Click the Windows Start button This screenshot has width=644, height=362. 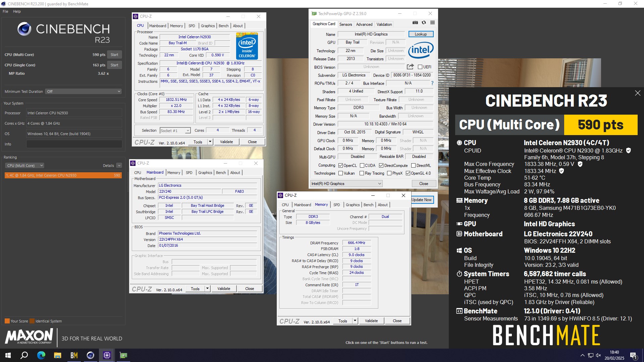click(8, 355)
